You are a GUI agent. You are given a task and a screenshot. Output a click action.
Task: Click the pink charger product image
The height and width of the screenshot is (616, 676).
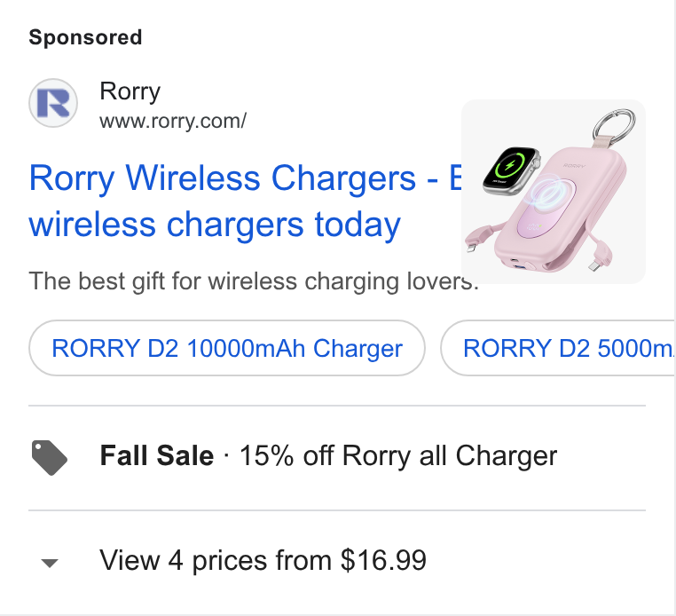tap(554, 192)
